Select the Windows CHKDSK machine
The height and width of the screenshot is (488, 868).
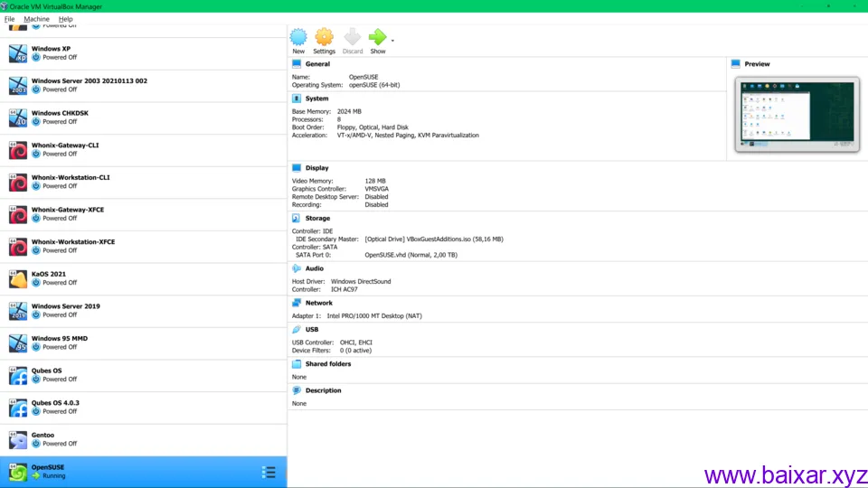[144, 117]
